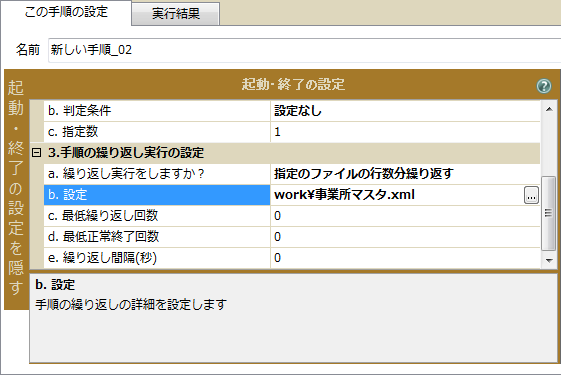Click the 最低正常終了回数 value 0
This screenshot has height=375, width=561.
pyautogui.click(x=405, y=237)
